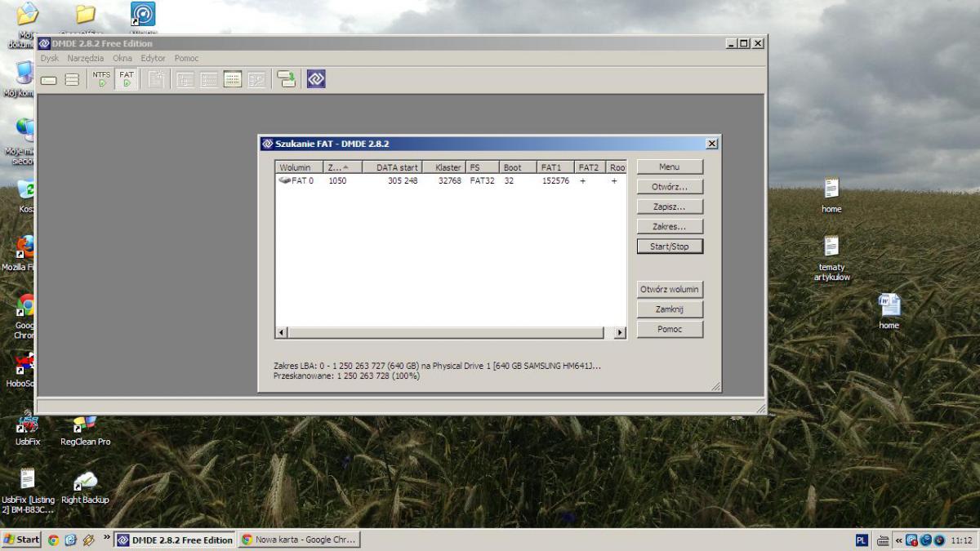Viewport: 980px width, 551px height.
Task: Open the Edytor menu
Action: pos(153,58)
